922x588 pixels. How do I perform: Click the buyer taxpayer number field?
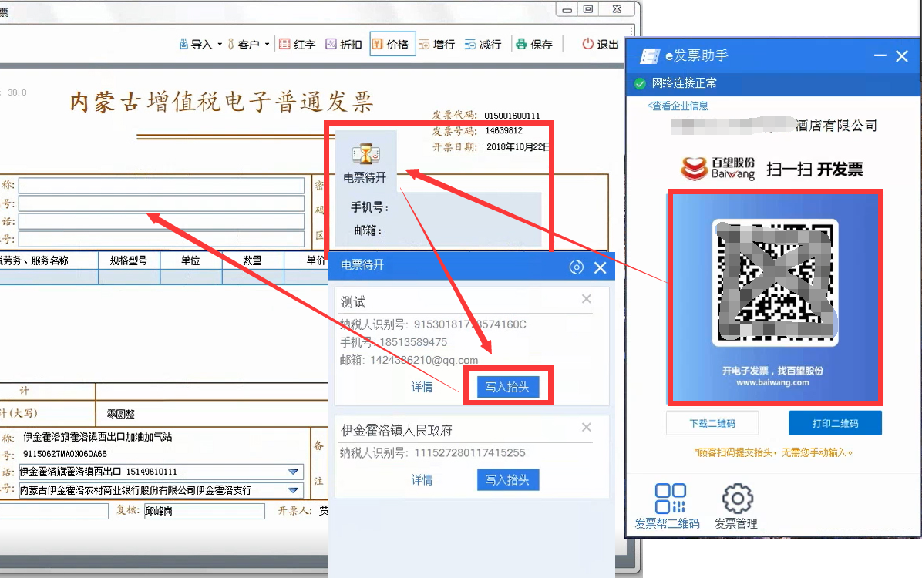161,203
